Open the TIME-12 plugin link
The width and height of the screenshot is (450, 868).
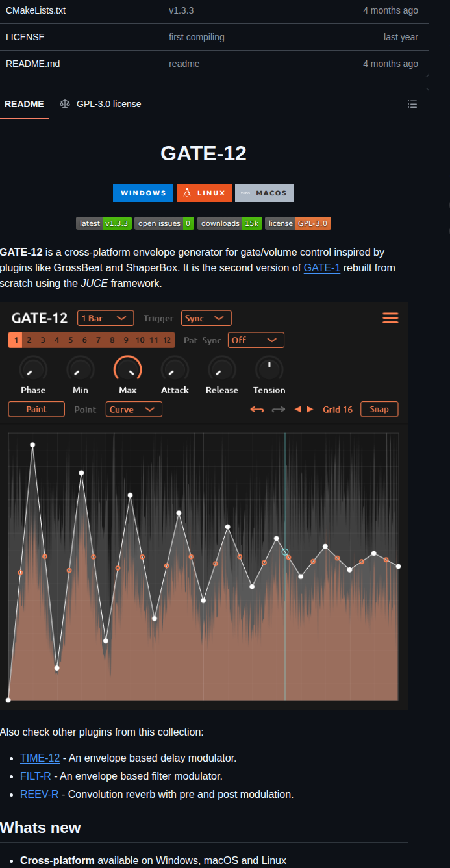pos(40,758)
